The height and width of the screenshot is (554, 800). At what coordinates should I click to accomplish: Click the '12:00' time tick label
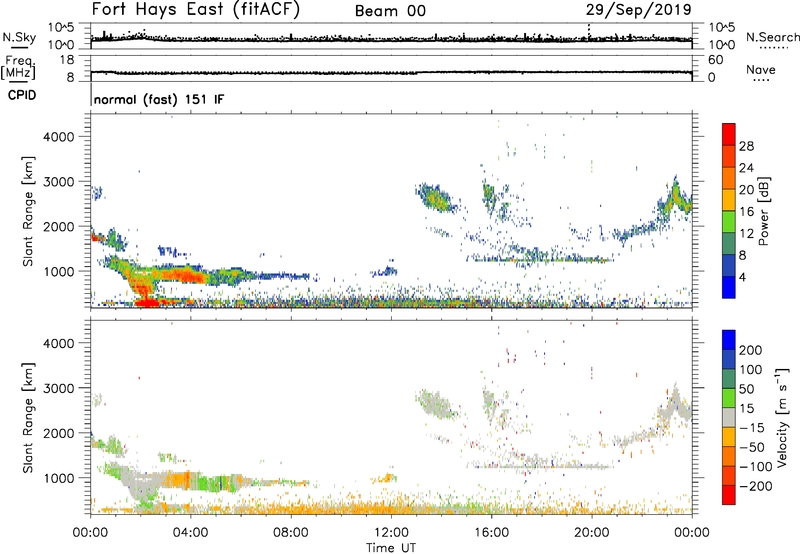[x=391, y=533]
